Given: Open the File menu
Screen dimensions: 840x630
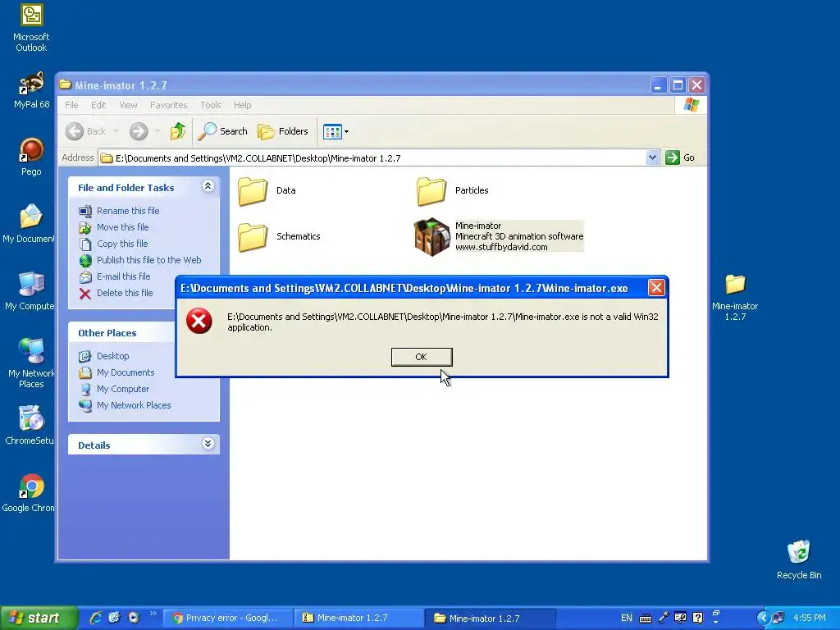Looking at the screenshot, I should [72, 105].
